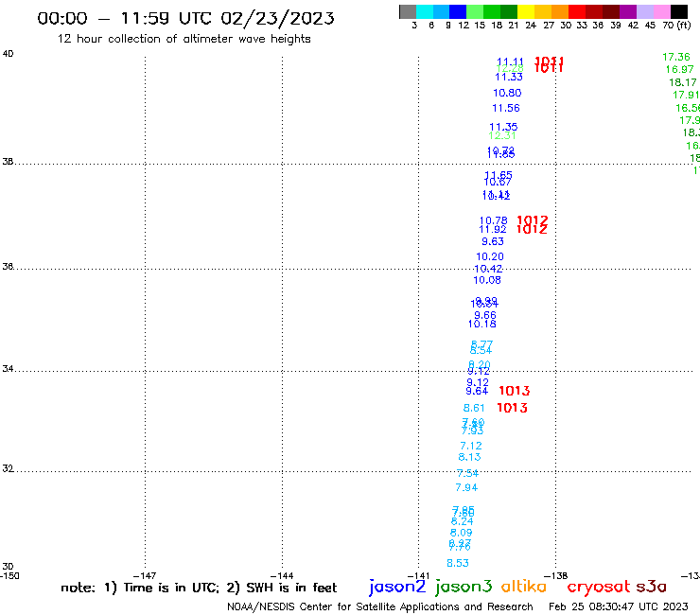Click the pink swatch above 70 (ft)
This screenshot has height=615, width=700.
click(661, 11)
